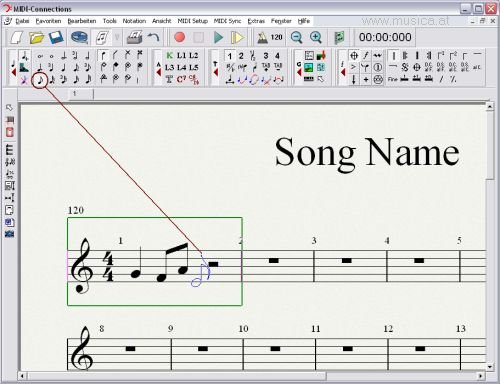
Task: Click the New document icon
Action: coord(16,37)
